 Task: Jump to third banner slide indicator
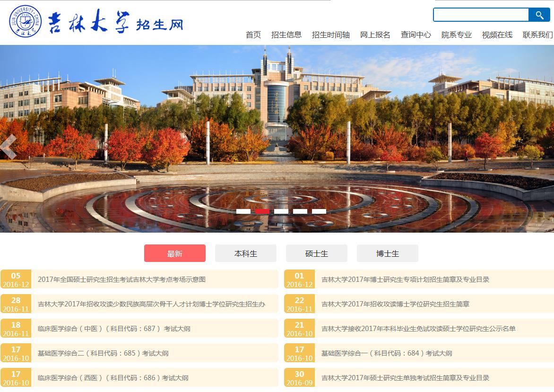pos(281,211)
